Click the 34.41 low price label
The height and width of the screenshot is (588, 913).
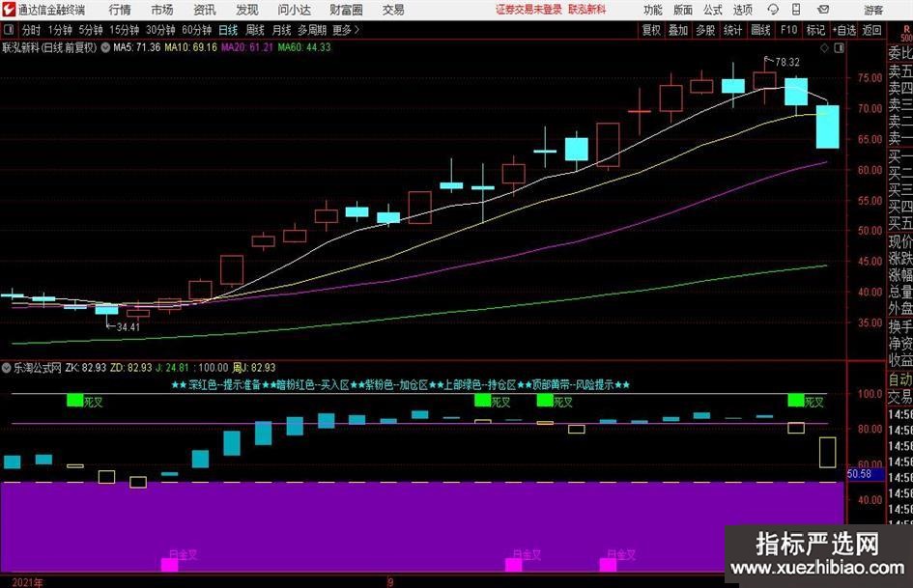click(128, 327)
